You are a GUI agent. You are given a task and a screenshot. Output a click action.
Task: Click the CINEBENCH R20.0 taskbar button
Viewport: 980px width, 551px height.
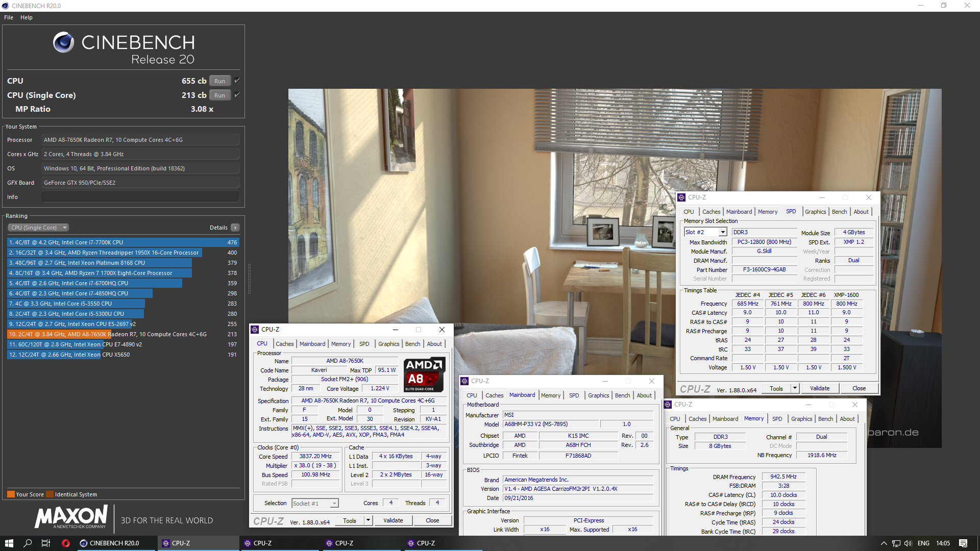116,543
